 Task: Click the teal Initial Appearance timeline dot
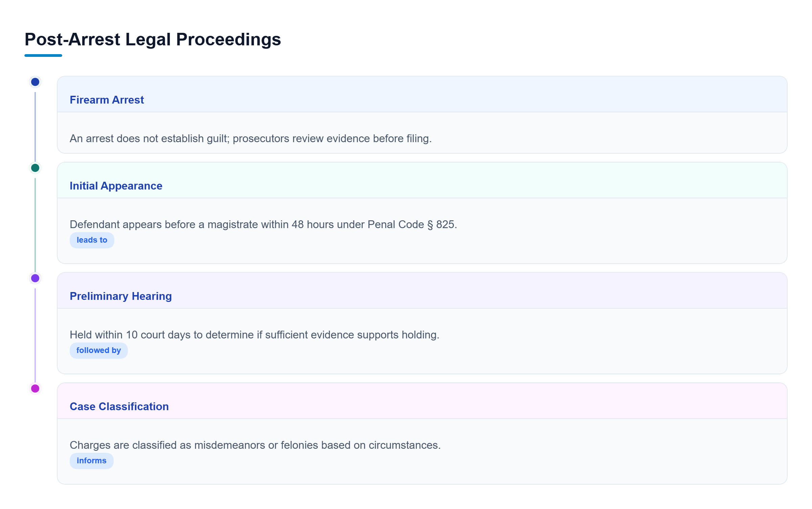pos(35,168)
